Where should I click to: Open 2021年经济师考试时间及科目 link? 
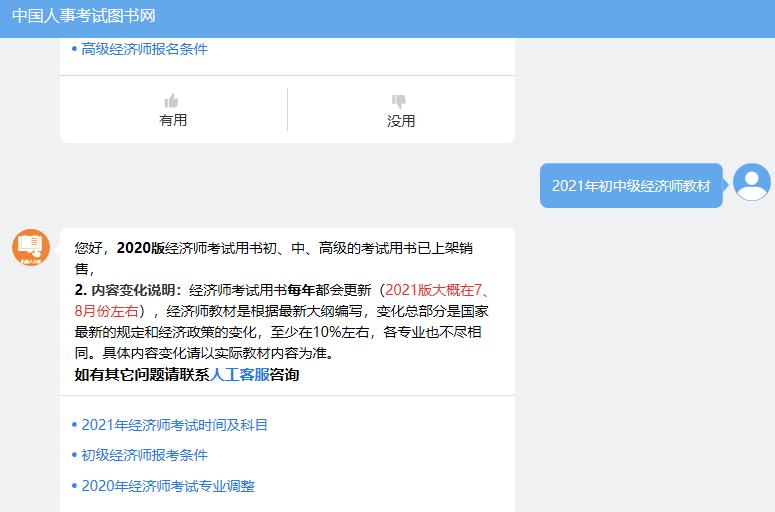coord(174,425)
